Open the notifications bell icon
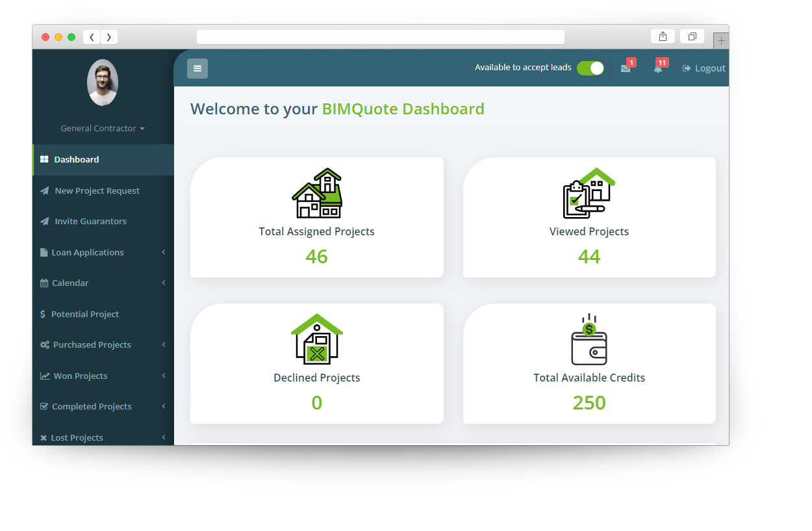This screenshot has width=812, height=531. 658,68
